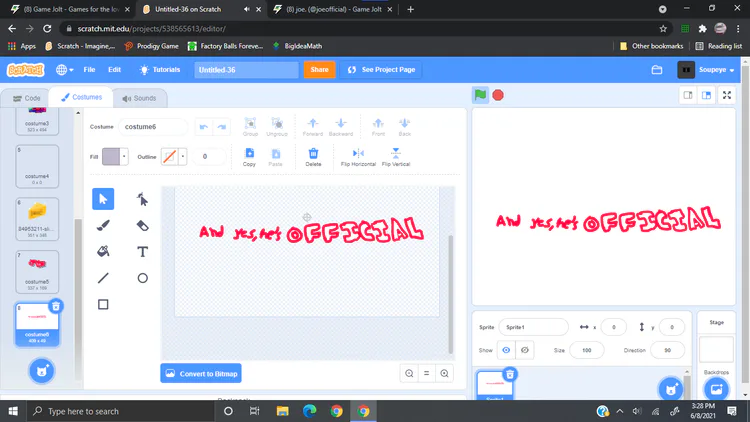Select costume5 thumbnail
This screenshot has width=750, height=422.
[x=37, y=272]
